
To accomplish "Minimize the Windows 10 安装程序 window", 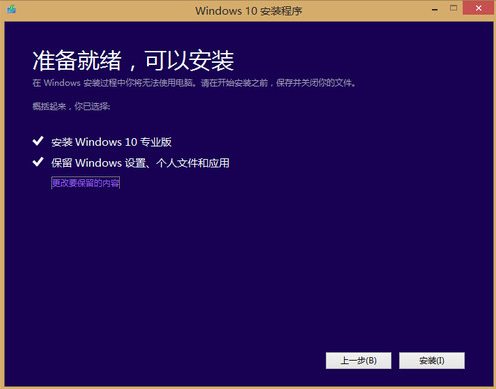I will click(435, 9).
